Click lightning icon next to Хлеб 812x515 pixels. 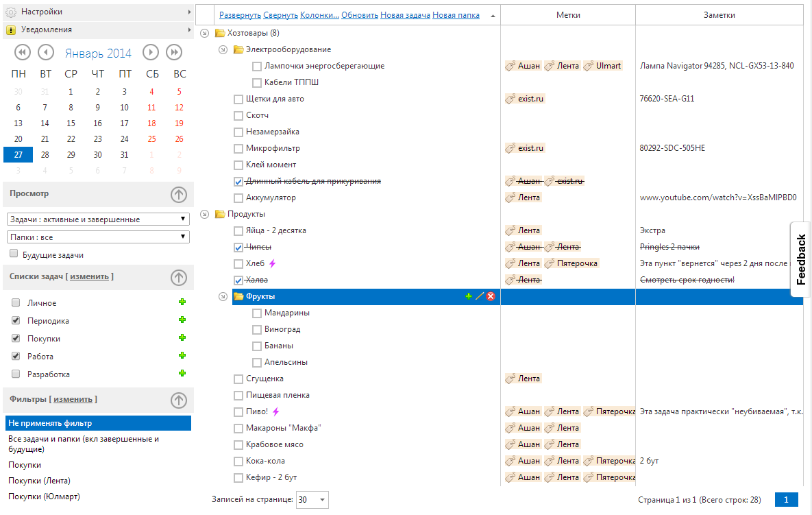coord(273,264)
